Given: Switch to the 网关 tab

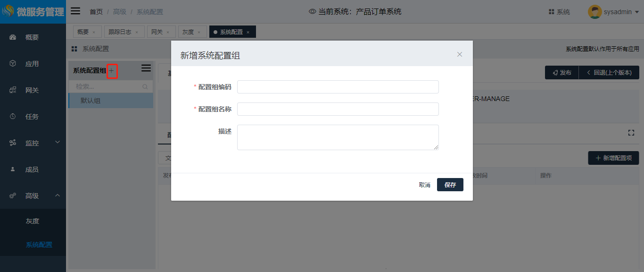Looking at the screenshot, I should tap(157, 32).
